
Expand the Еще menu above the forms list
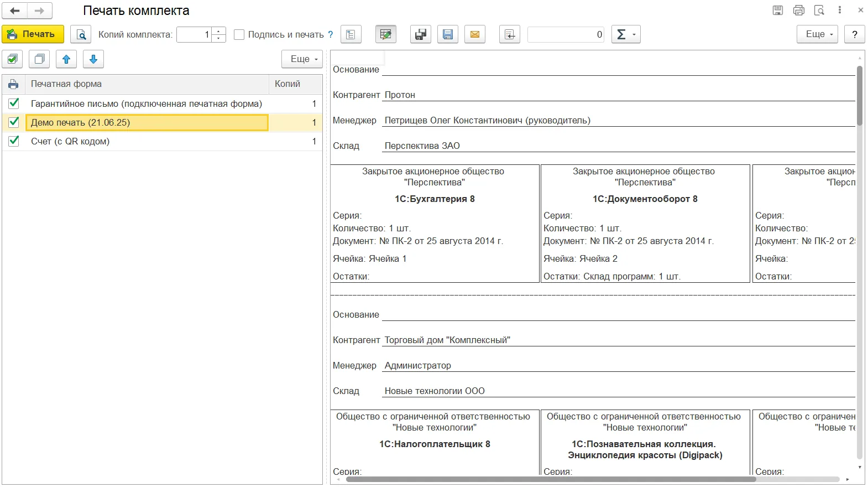[x=302, y=59]
